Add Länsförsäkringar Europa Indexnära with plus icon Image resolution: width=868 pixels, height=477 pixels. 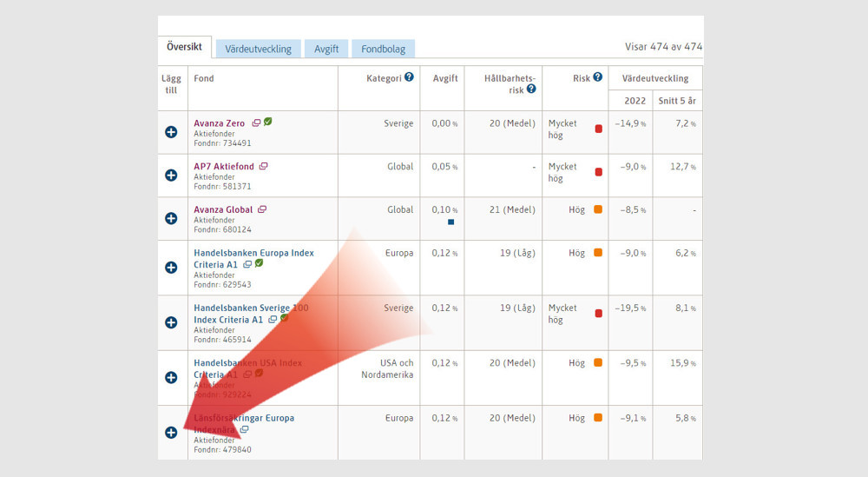(x=171, y=433)
